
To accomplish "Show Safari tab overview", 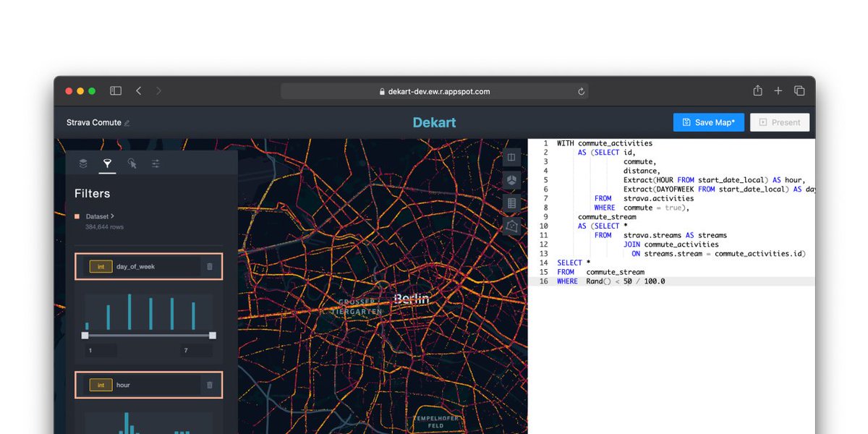I will pos(799,91).
